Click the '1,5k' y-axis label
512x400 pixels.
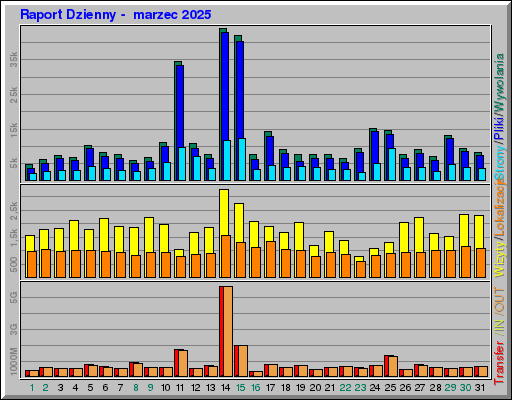pos(13,238)
